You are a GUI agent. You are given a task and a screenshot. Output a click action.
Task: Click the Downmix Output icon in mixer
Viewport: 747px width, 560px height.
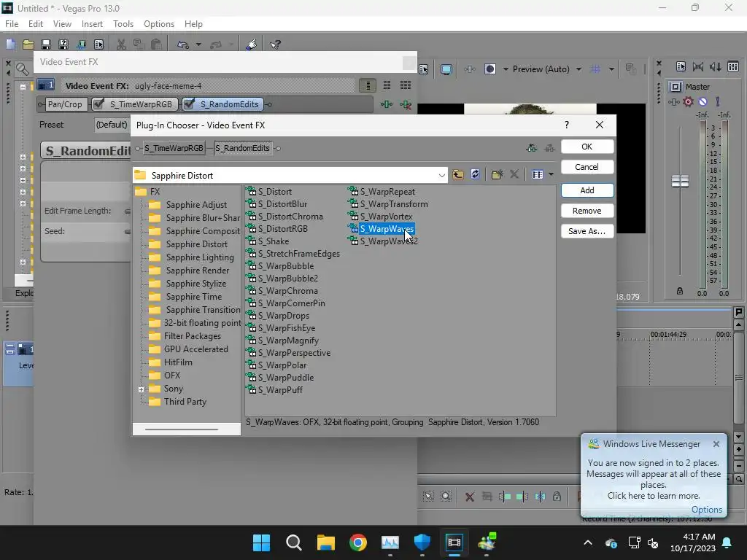point(698,66)
